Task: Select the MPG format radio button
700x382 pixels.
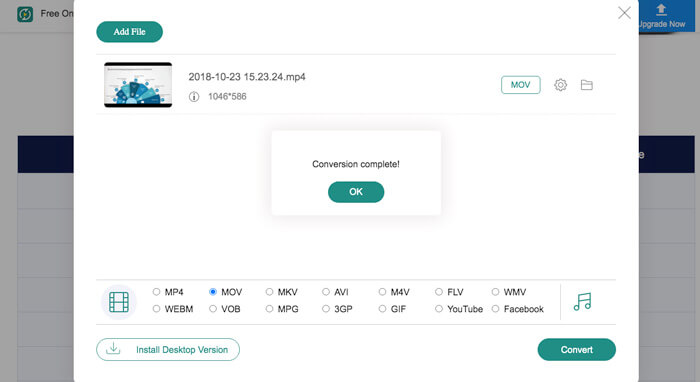Action: click(x=269, y=309)
